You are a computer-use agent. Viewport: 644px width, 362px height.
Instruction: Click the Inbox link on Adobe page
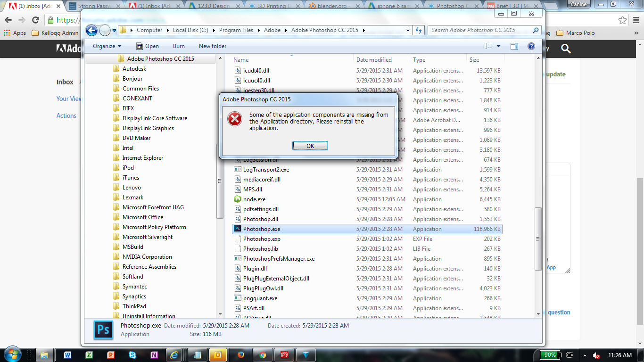coord(65,82)
